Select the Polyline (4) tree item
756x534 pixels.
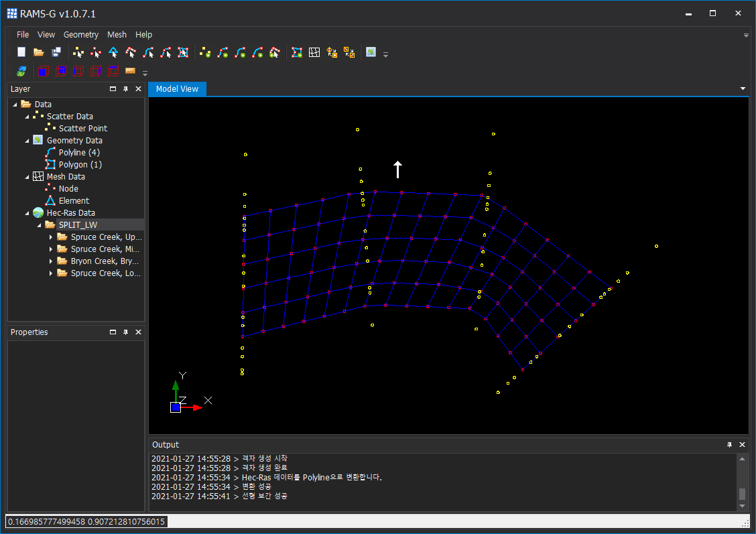pos(79,152)
